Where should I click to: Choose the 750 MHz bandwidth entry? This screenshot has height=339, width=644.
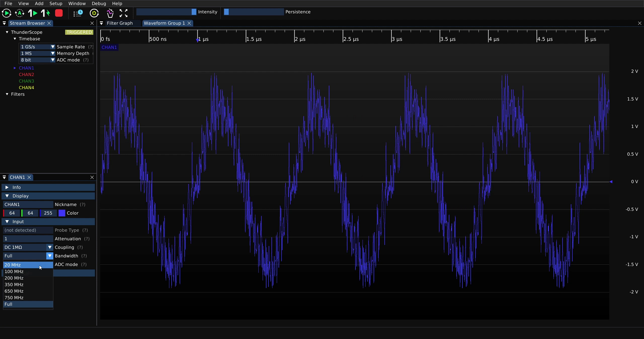[x=28, y=298]
